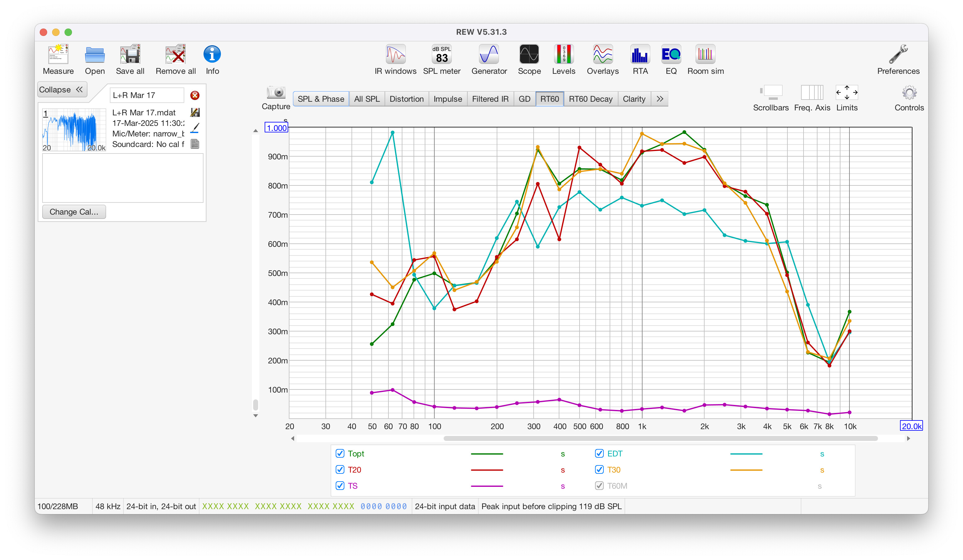
Task: Switch to the Clarity tab
Action: [x=634, y=99]
